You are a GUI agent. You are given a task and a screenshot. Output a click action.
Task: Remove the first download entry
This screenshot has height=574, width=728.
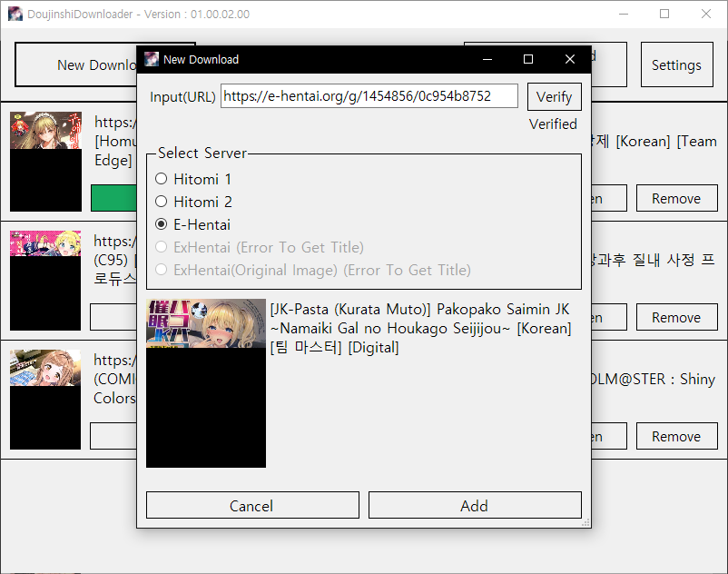[x=676, y=199]
